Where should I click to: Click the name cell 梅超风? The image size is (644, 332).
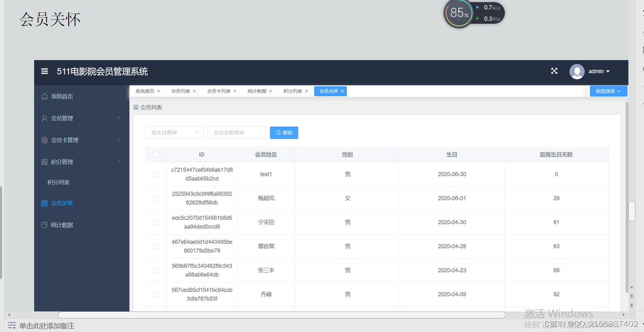point(266,198)
